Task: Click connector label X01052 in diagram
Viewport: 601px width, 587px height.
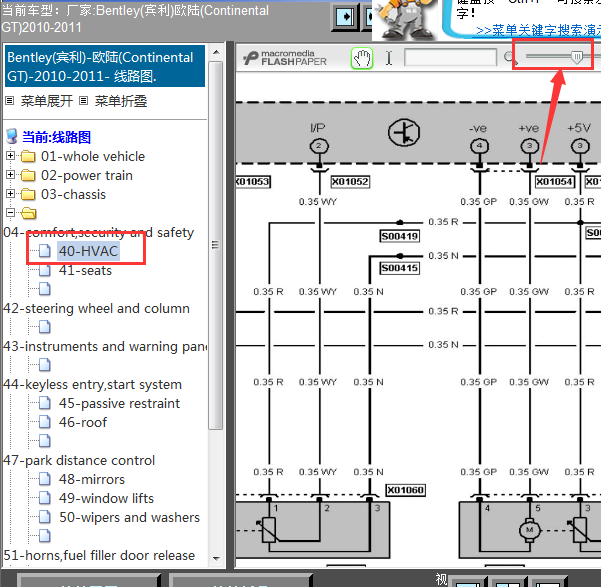Action: (350, 181)
